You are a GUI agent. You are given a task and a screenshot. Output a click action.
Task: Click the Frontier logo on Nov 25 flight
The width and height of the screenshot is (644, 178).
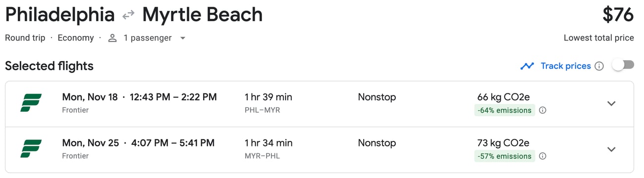coord(31,149)
